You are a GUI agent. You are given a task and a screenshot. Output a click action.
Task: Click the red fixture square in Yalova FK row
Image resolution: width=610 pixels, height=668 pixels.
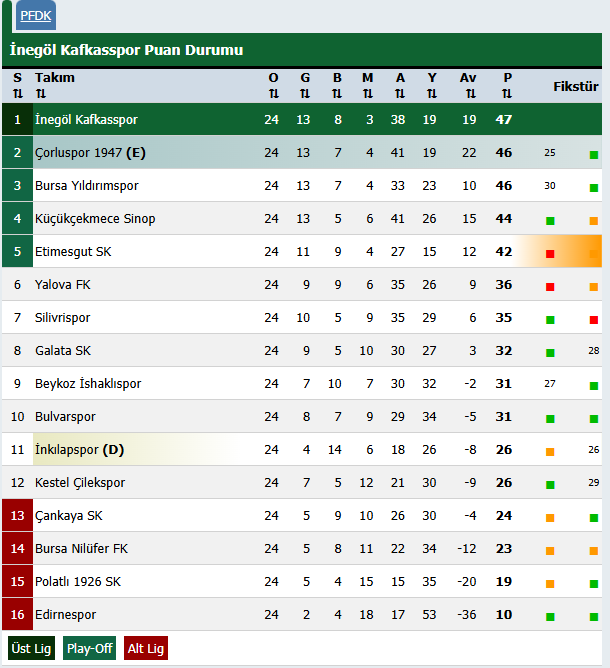point(550,287)
